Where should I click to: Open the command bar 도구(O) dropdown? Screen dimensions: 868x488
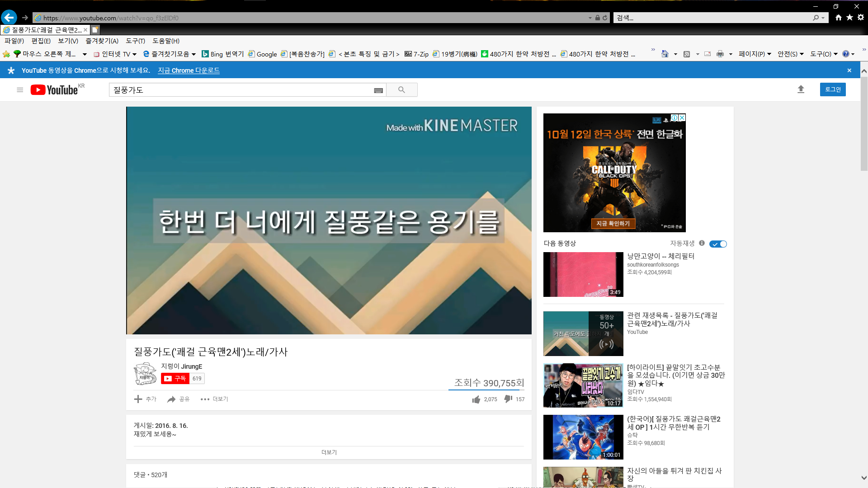click(x=824, y=54)
